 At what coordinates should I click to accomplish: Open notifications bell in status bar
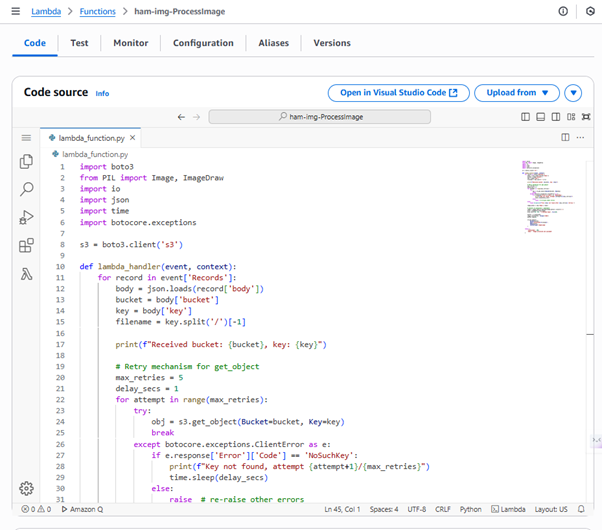pyautogui.click(x=581, y=509)
